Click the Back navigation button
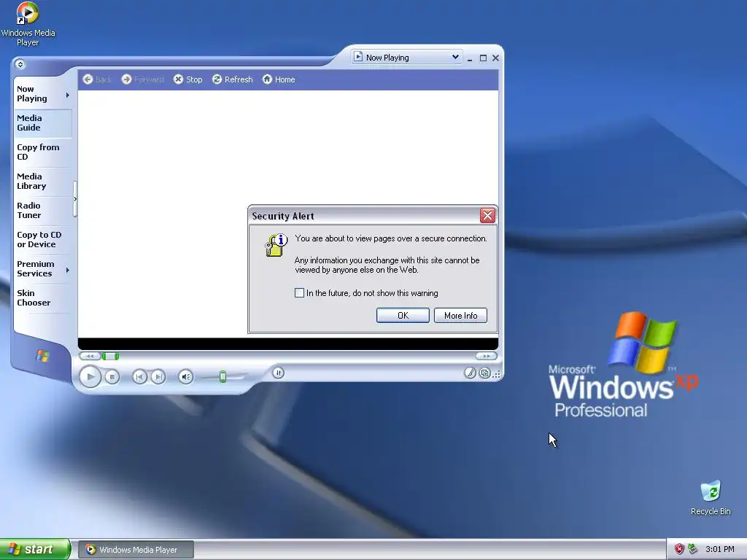Screen dimensions: 747x560 [x=97, y=79]
